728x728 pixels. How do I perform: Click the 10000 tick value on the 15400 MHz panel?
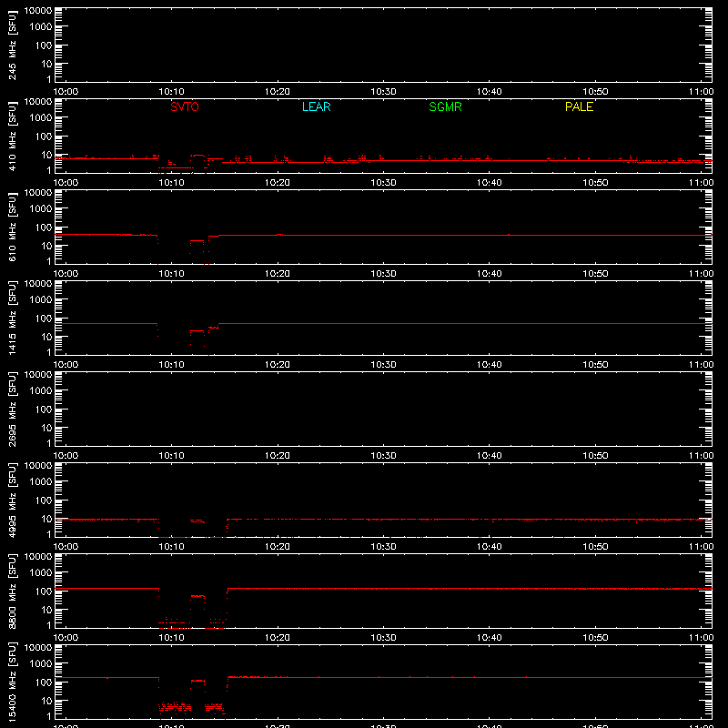point(38,648)
